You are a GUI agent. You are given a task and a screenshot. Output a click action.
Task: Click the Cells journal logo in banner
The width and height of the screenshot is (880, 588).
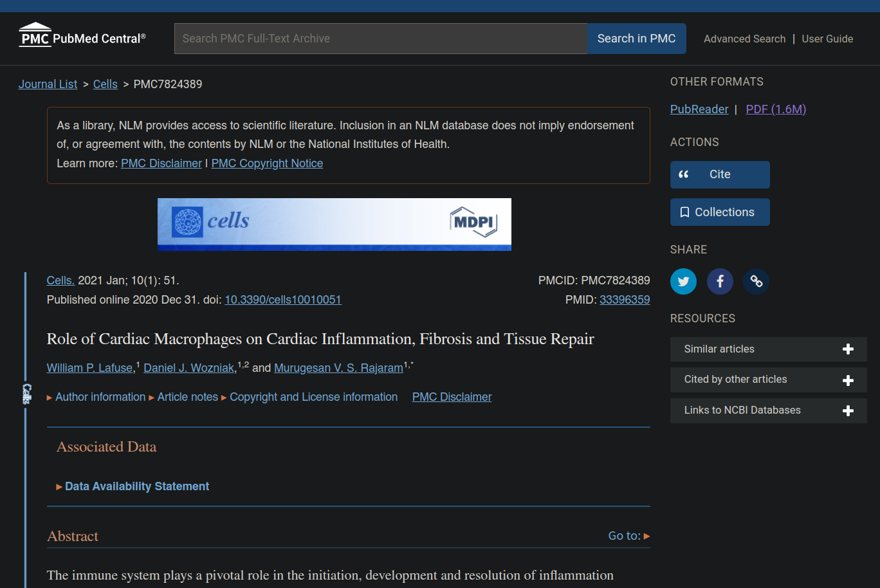[x=211, y=221]
